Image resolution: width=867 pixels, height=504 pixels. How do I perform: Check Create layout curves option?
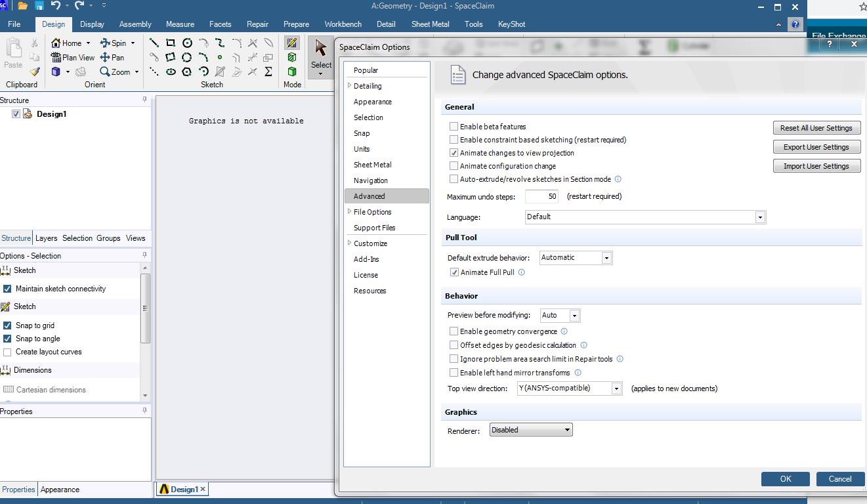7,352
